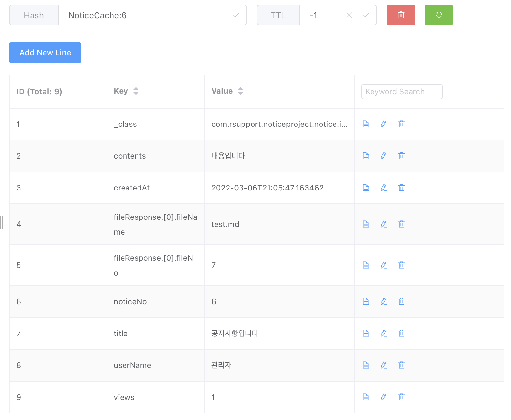The height and width of the screenshot is (420, 511).
Task: Sort the table by Value column
Action: pyautogui.click(x=241, y=91)
